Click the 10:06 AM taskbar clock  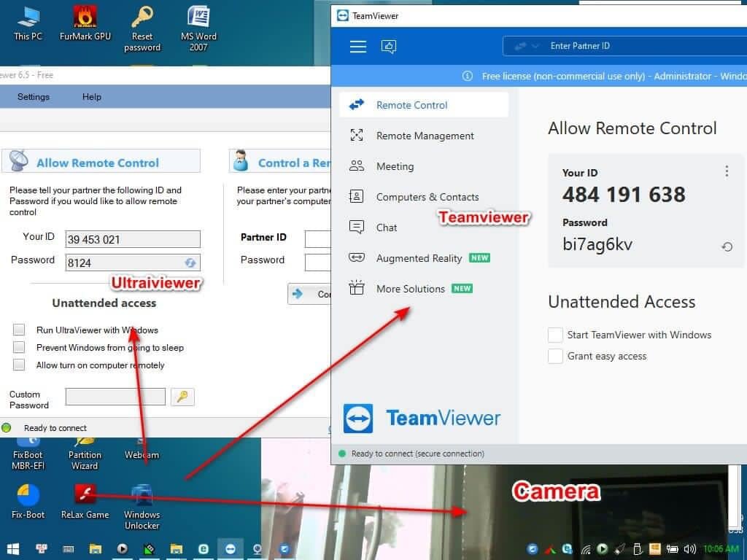(x=721, y=549)
